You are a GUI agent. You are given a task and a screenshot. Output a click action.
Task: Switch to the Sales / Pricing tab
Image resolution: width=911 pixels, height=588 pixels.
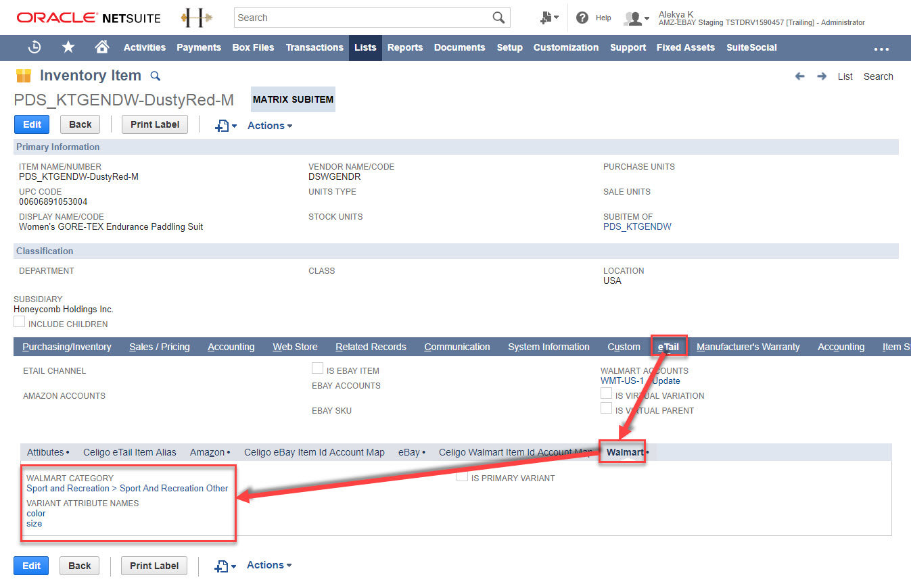pyautogui.click(x=160, y=347)
